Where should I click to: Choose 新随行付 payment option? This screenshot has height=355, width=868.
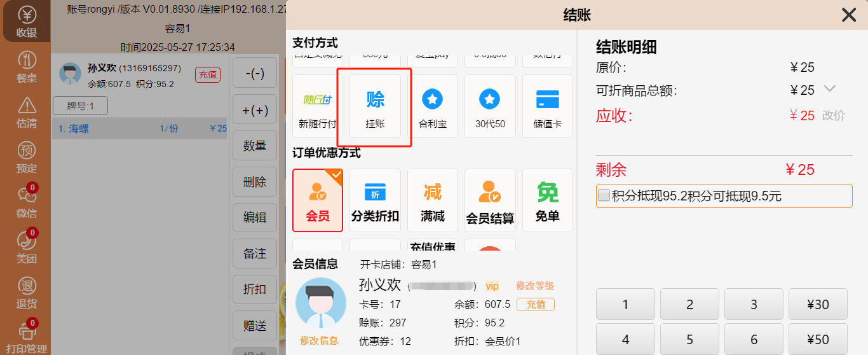[318, 106]
